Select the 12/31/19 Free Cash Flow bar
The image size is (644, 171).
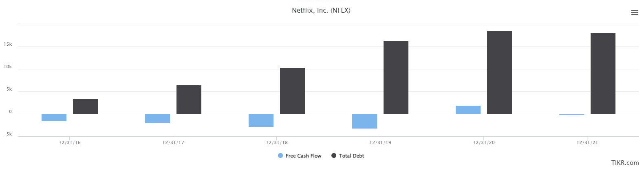(364, 121)
